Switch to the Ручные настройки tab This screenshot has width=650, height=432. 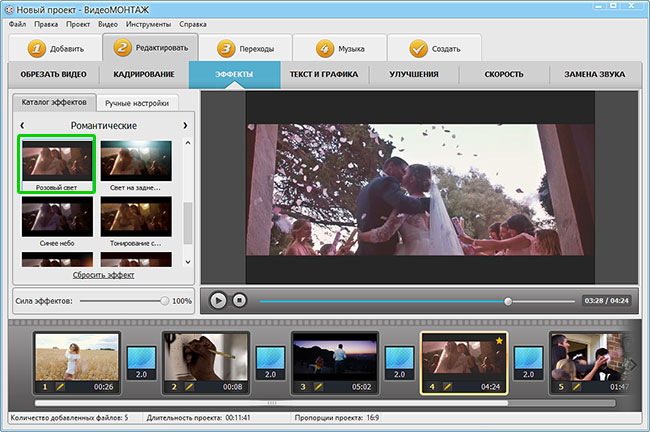pos(138,103)
